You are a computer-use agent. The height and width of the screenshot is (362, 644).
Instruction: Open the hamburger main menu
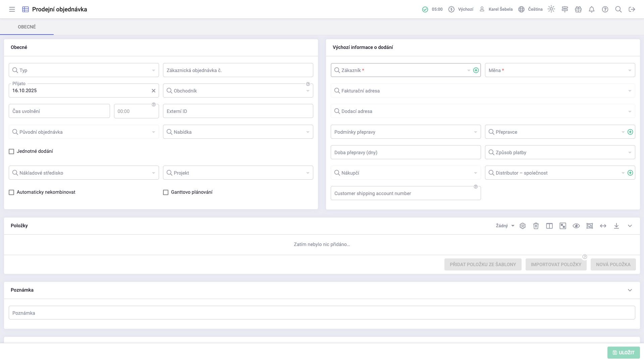[12, 9]
